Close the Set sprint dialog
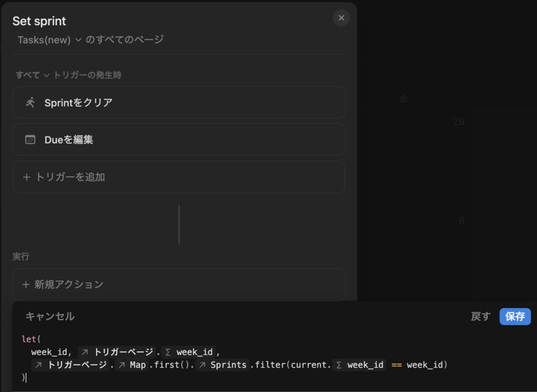Viewport: 537px width, 392px height. (x=341, y=18)
